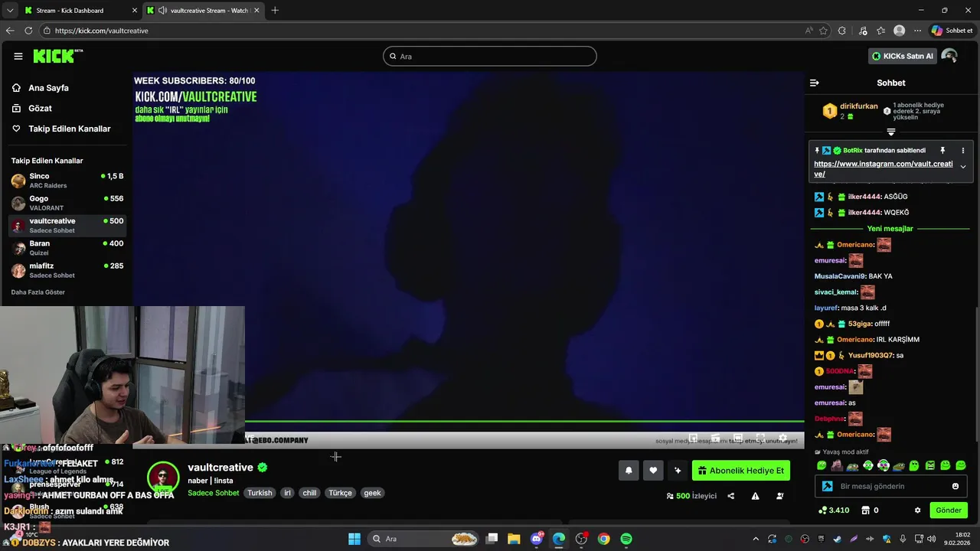Jump to Yeni mesajlar divider
The height and width of the screenshot is (551, 980).
(x=890, y=229)
